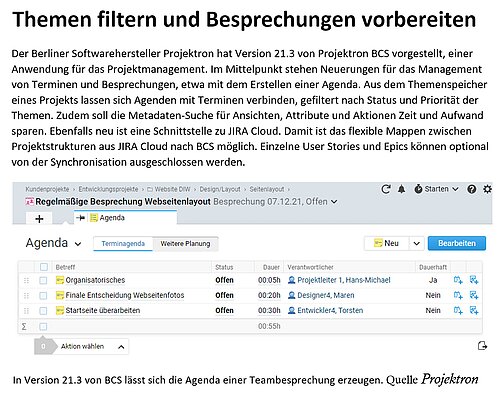Click the refresh icon in header

click(x=386, y=189)
